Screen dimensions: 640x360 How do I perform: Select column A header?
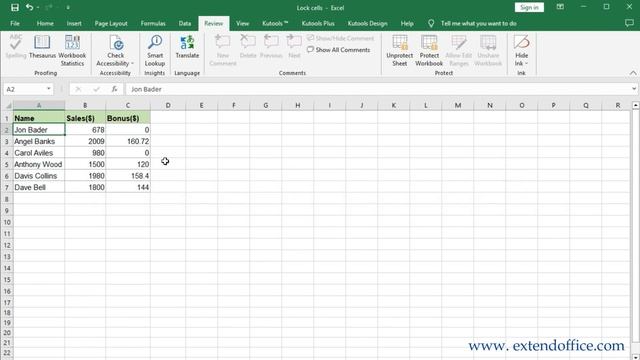(x=39, y=105)
